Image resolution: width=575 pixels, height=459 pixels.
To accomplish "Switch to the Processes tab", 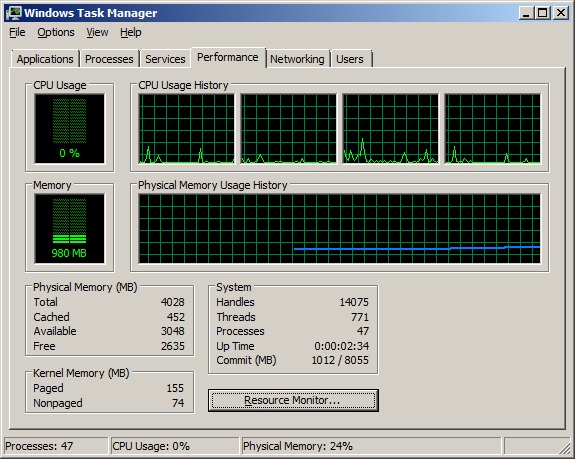I will (x=109, y=59).
